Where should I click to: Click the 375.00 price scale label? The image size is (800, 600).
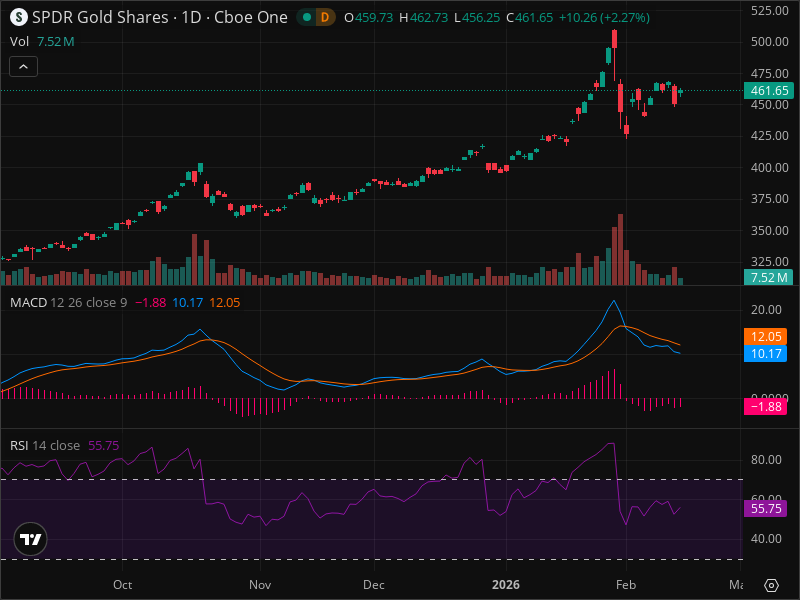click(770, 199)
